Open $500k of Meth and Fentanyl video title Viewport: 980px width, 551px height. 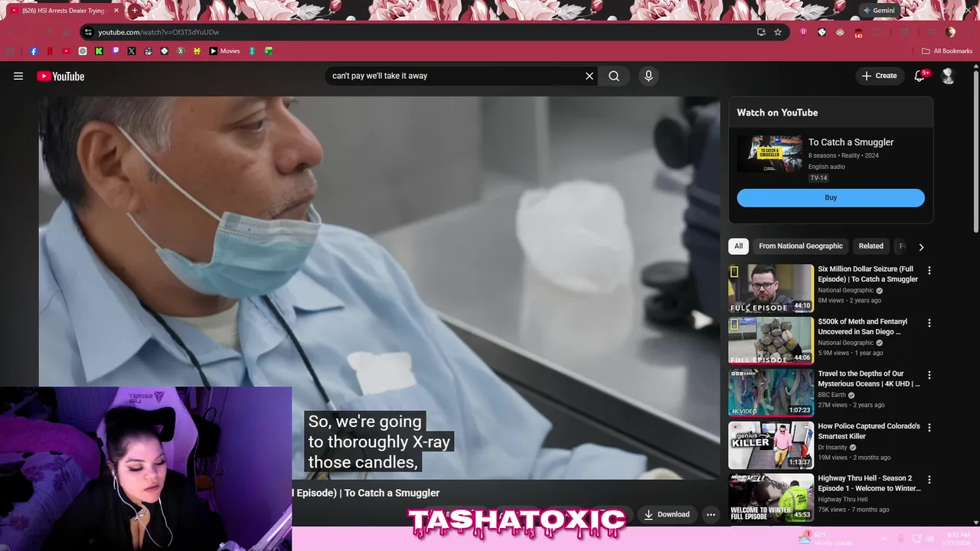click(862, 327)
